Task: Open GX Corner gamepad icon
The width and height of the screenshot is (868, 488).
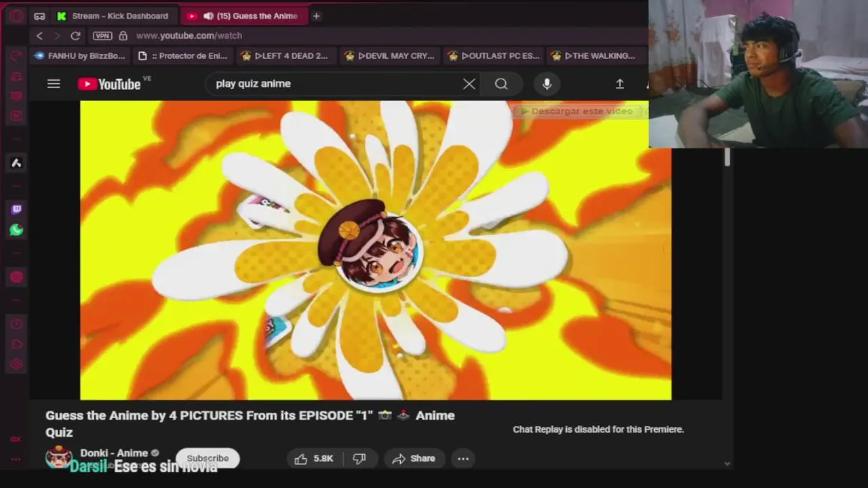Action: coord(39,16)
